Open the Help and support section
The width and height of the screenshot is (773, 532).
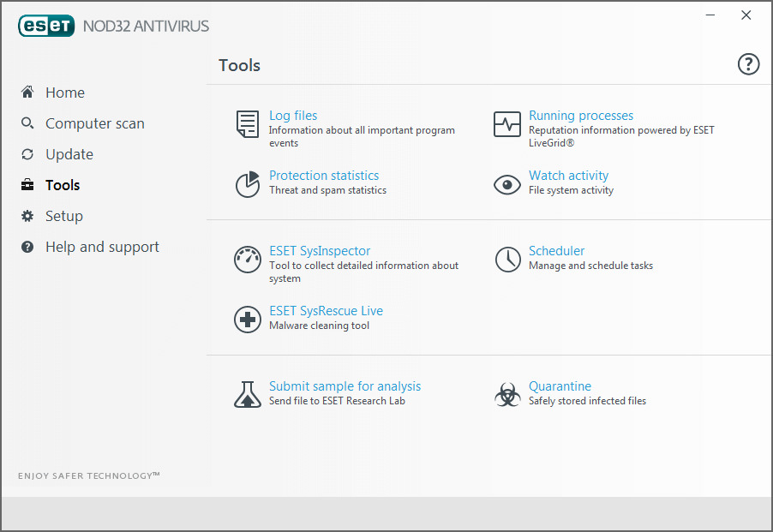coord(103,247)
